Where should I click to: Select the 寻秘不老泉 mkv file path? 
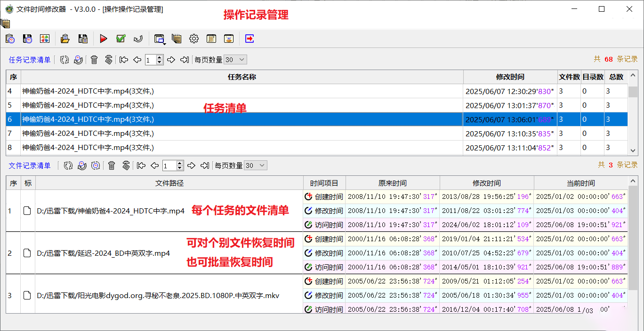click(158, 296)
